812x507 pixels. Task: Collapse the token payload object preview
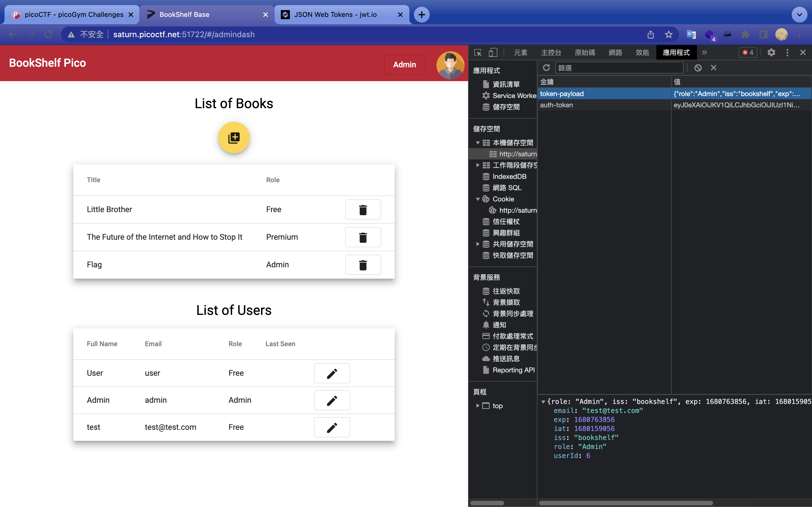tap(543, 402)
